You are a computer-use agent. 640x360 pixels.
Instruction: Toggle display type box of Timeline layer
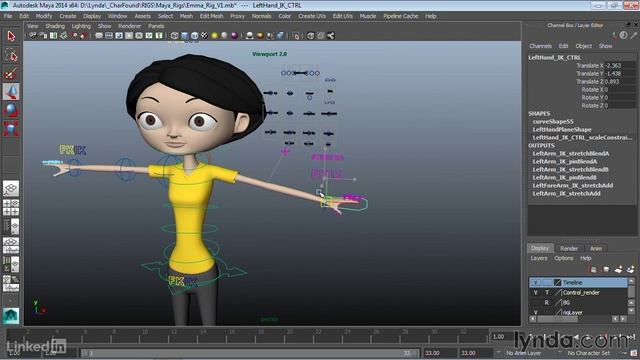point(547,282)
